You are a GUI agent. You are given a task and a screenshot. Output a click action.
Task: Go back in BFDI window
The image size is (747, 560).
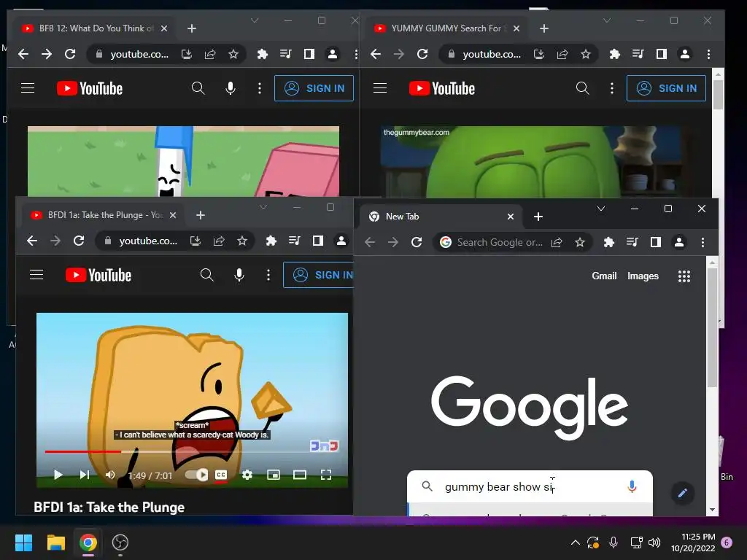pos(32,241)
